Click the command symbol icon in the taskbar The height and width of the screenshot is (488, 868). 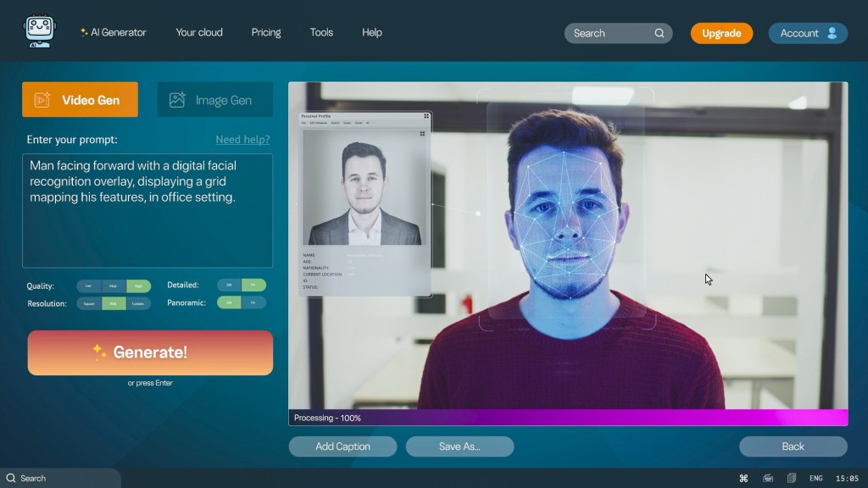click(x=743, y=478)
